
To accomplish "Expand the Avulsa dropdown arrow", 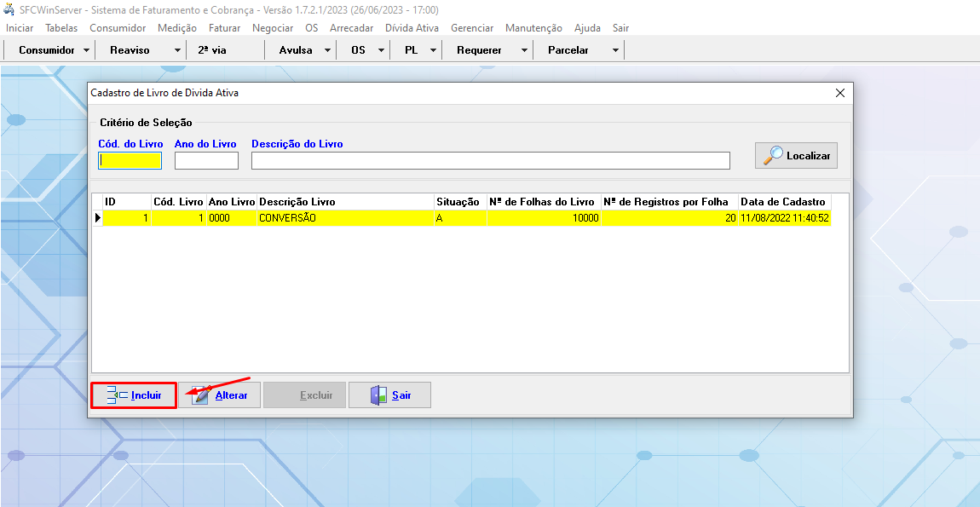I will (x=327, y=50).
